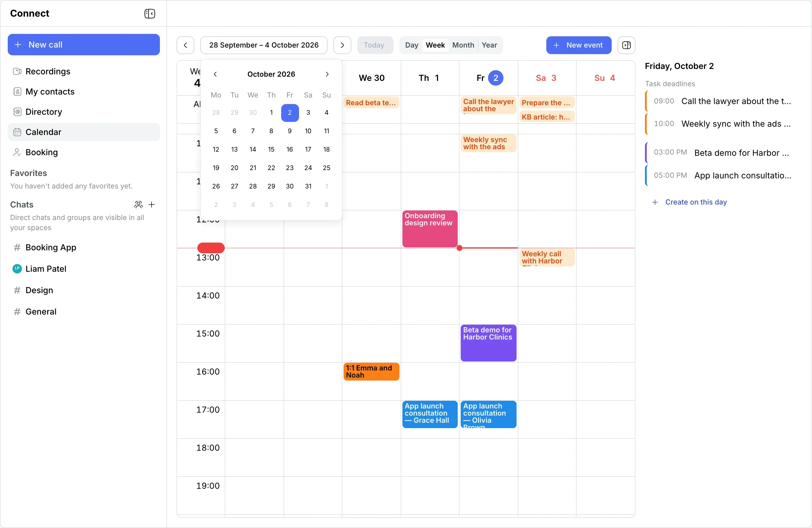812x528 pixels.
Task: Open Read beta te... all-day task
Action: pyautogui.click(x=371, y=103)
